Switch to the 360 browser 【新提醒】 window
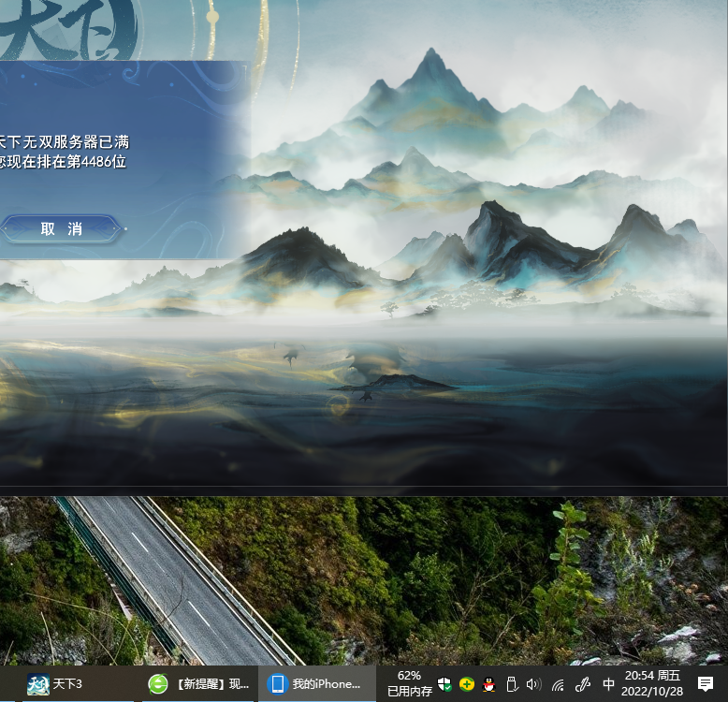 199,684
